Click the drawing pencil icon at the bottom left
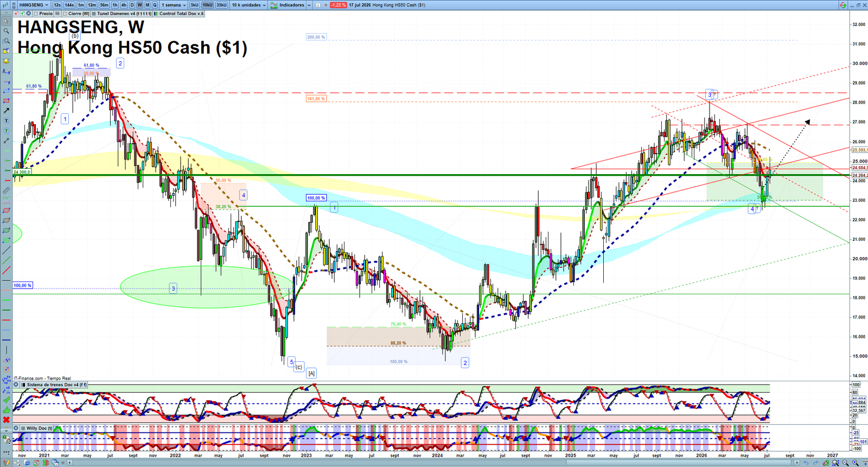The height and width of the screenshot is (467, 868). (x=7, y=463)
